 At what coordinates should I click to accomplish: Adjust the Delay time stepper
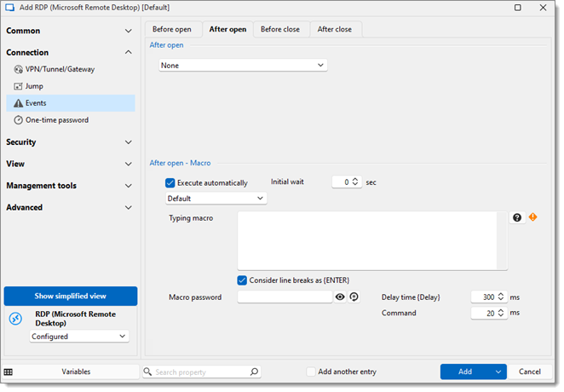click(x=501, y=297)
